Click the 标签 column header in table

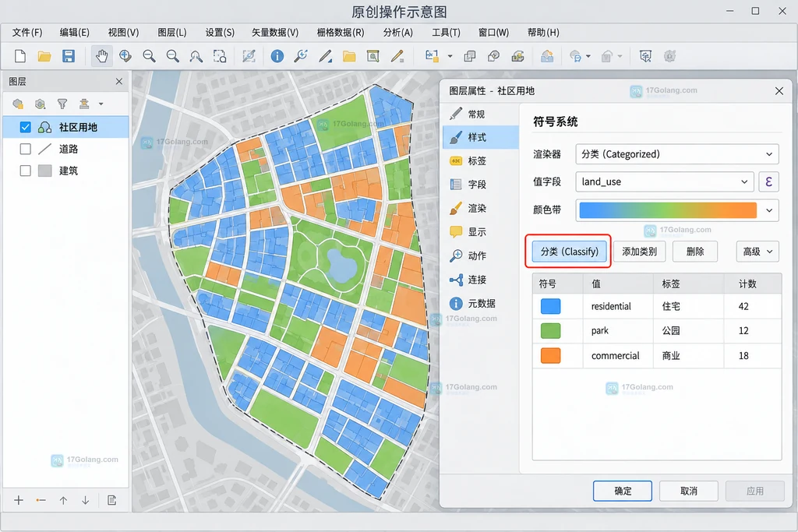(x=689, y=284)
